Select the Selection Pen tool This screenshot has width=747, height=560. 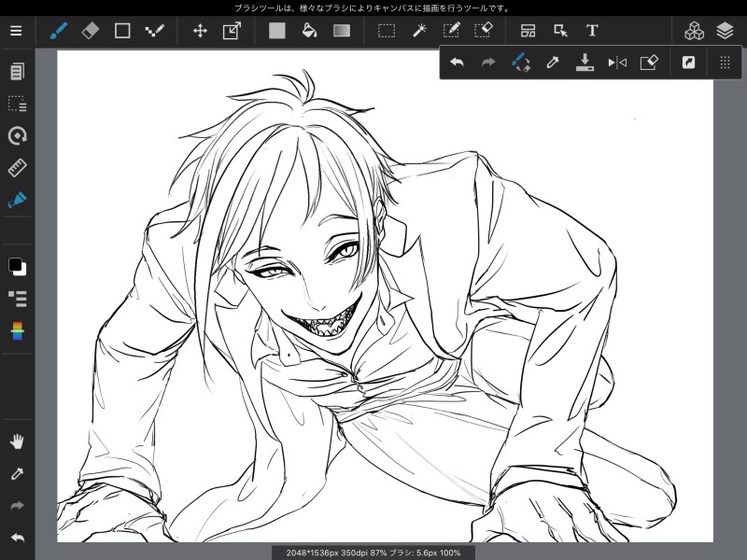(451, 31)
